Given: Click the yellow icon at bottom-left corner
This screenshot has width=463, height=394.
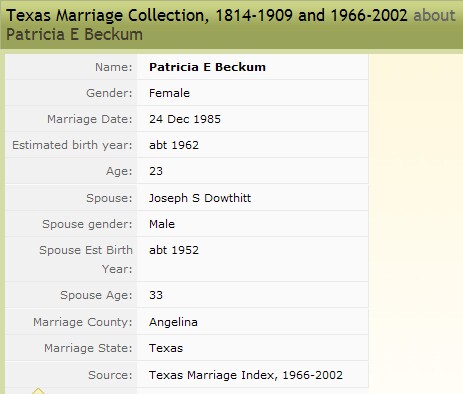Looking at the screenshot, I should [x=38, y=391].
